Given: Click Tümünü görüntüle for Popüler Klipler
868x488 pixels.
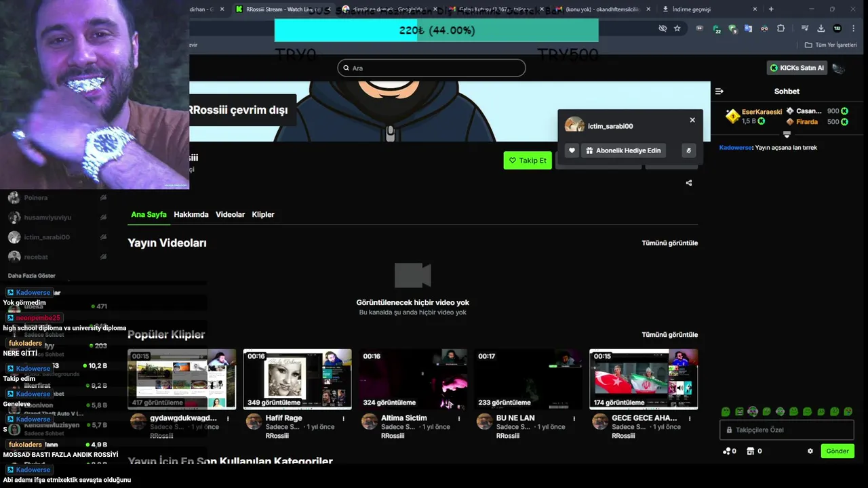Looking at the screenshot, I should tap(669, 335).
